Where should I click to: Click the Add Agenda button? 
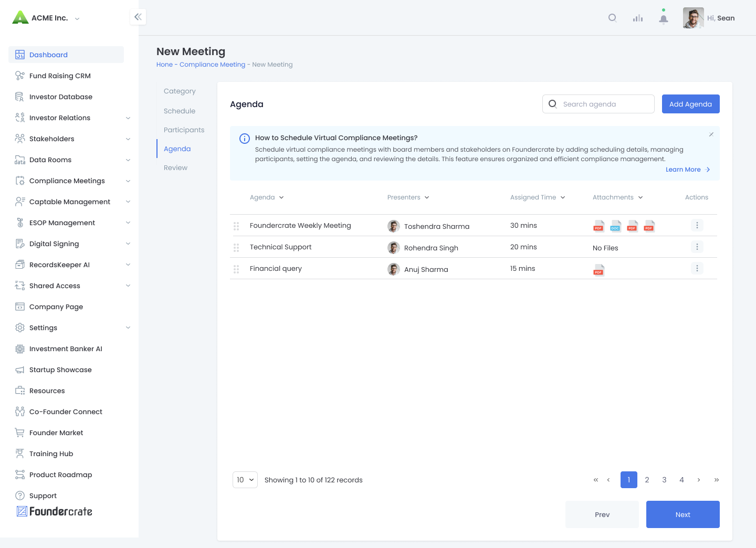coord(691,104)
